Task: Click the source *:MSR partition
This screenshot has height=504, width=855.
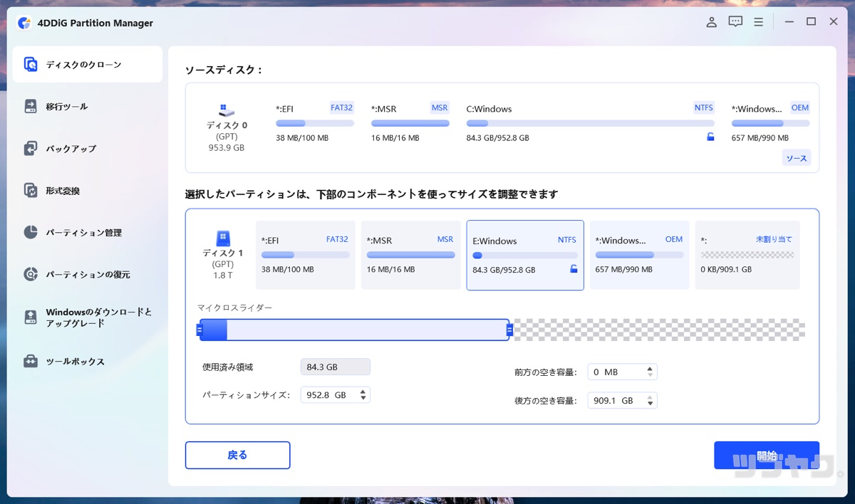Action: tap(410, 123)
